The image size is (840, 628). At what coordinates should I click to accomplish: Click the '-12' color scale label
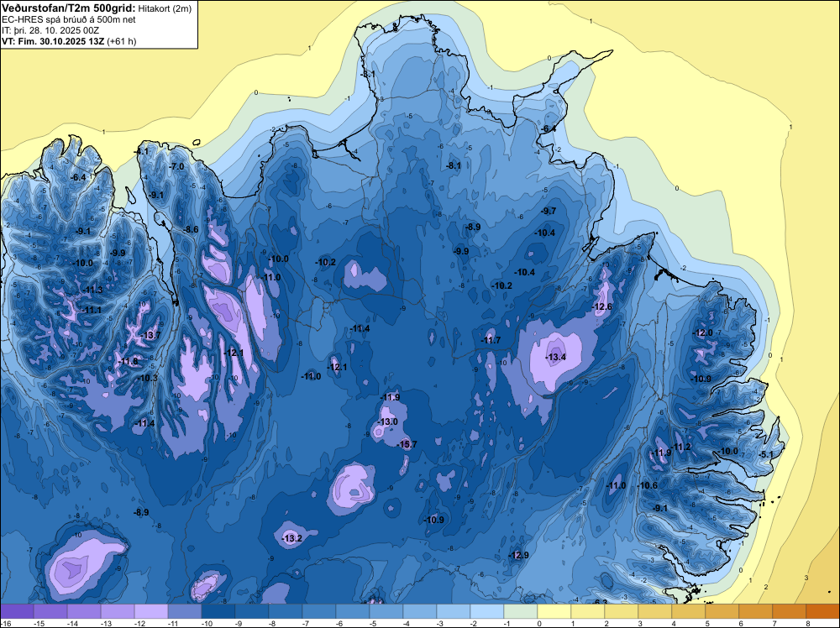pos(139,623)
